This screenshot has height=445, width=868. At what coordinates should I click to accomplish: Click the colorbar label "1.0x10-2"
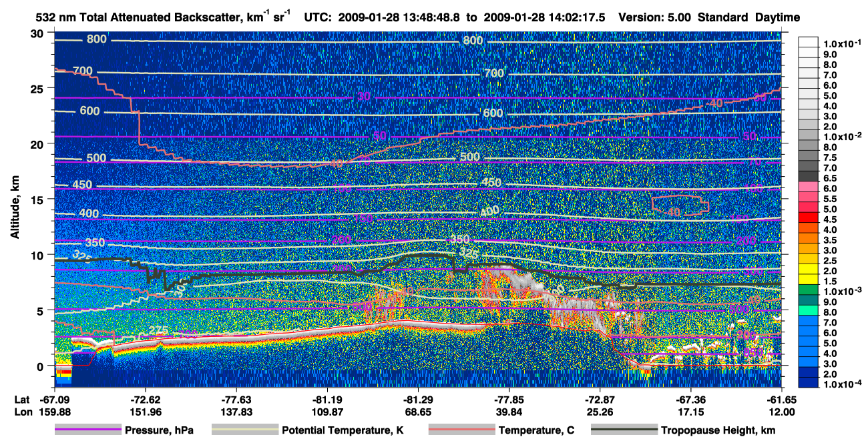pyautogui.click(x=841, y=136)
